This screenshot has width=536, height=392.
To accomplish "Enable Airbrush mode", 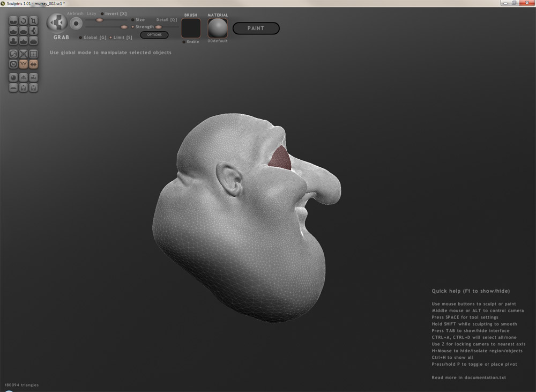I will click(x=76, y=13).
